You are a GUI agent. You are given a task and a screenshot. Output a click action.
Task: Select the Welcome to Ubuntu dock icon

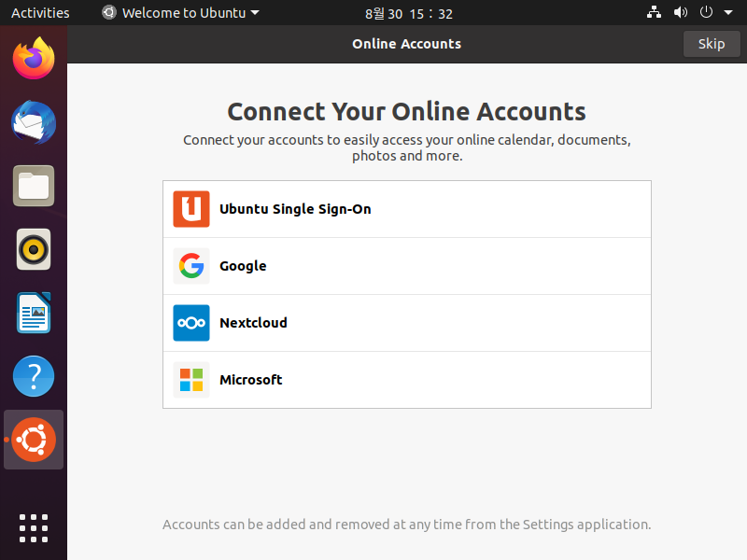coord(34,440)
